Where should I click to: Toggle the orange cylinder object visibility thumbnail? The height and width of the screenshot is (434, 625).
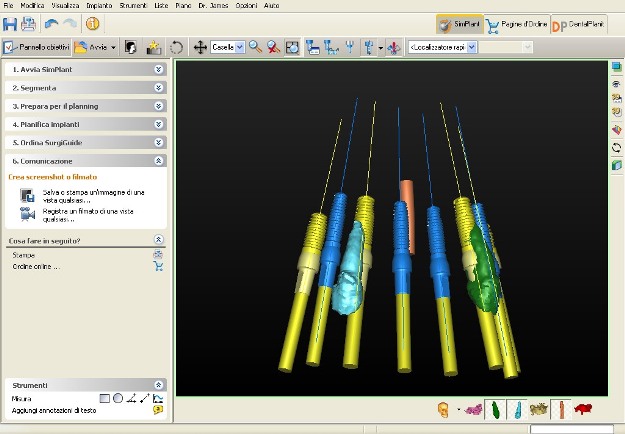click(x=561, y=409)
